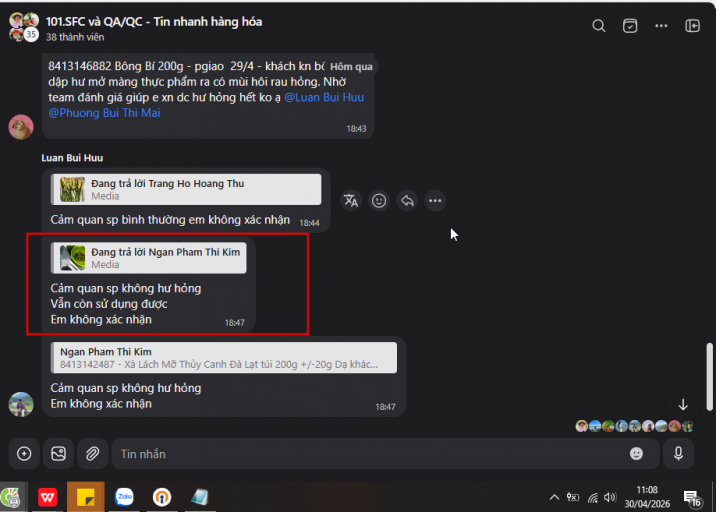This screenshot has width=716, height=512.
Task: Open WPS Office from taskbar
Action: click(47, 497)
